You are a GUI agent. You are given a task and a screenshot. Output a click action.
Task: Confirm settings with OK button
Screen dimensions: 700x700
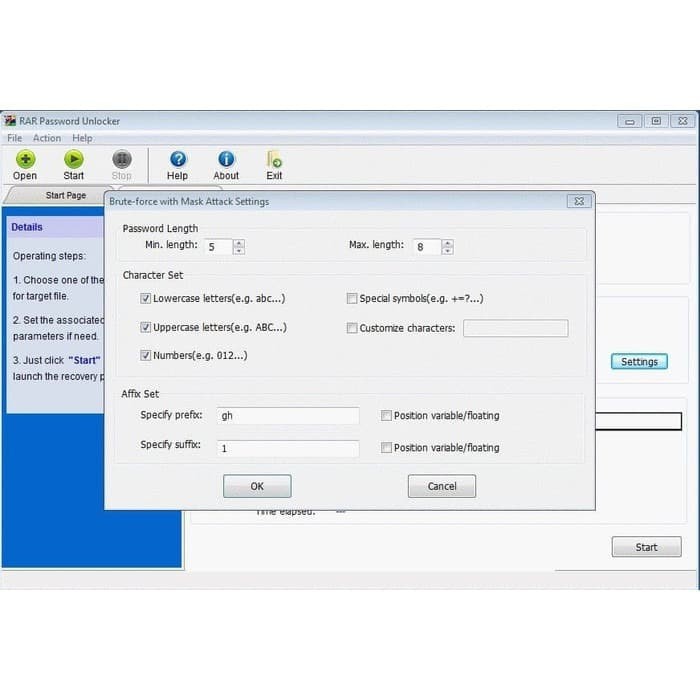[257, 486]
